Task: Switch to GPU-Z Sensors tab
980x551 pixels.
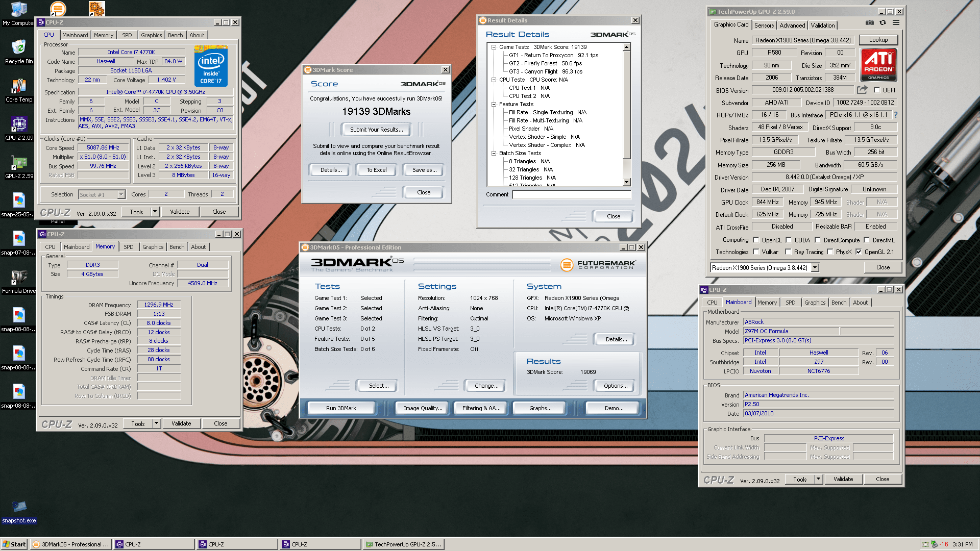Action: click(764, 25)
